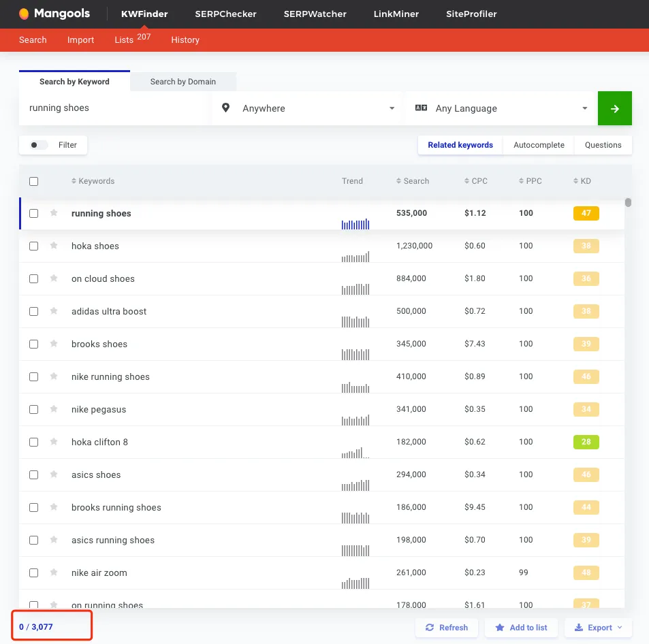This screenshot has height=644, width=649.
Task: Sort by Search volume column
Action: point(413,181)
